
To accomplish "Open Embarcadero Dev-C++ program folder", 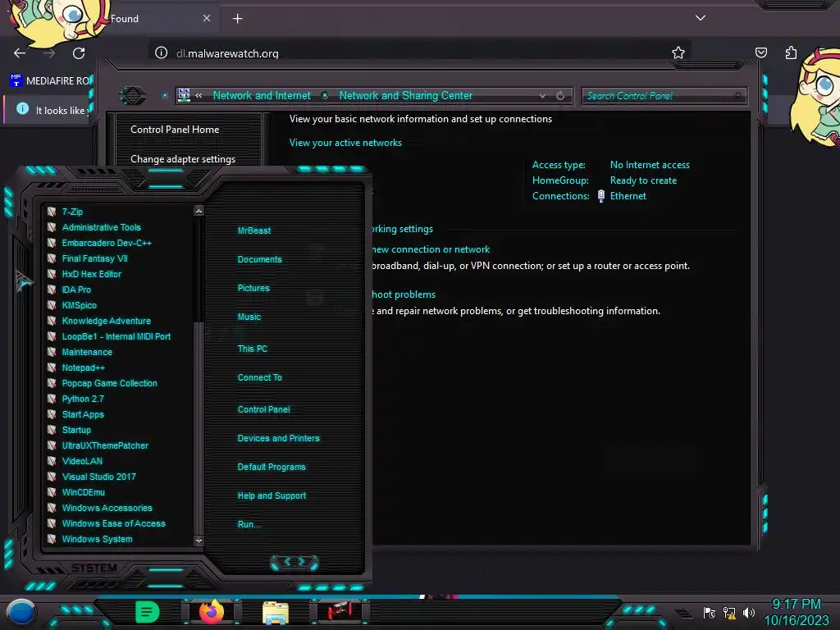I will click(x=107, y=243).
